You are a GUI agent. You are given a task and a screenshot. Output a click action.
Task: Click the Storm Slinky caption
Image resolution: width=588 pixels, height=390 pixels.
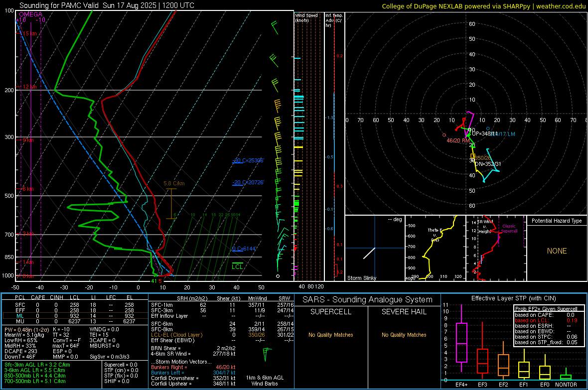pos(362,278)
